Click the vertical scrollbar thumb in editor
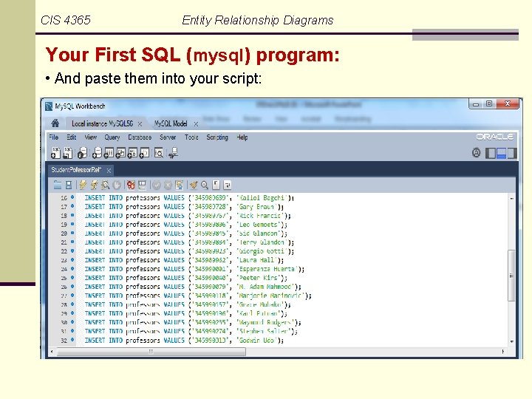The height and width of the screenshot is (399, 532). 511,275
